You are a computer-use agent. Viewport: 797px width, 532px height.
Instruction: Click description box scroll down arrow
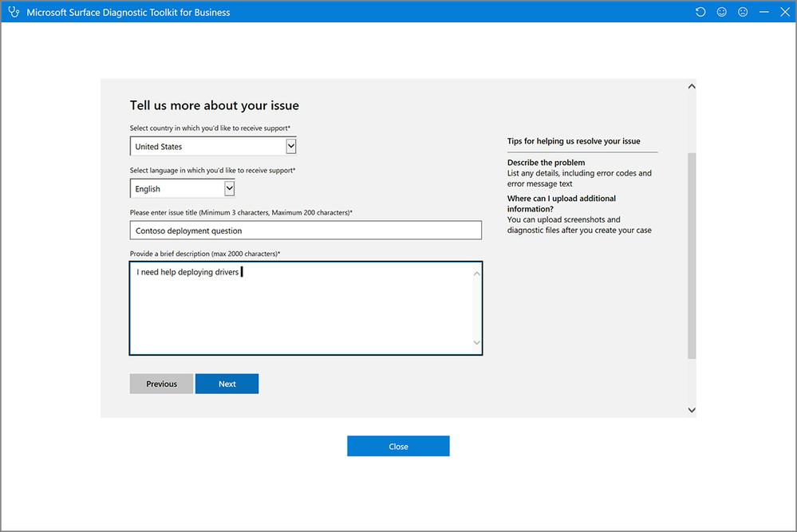coord(477,342)
